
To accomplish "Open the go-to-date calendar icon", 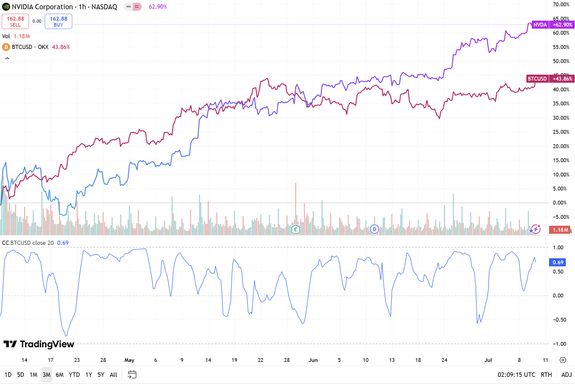I will pyautogui.click(x=132, y=374).
